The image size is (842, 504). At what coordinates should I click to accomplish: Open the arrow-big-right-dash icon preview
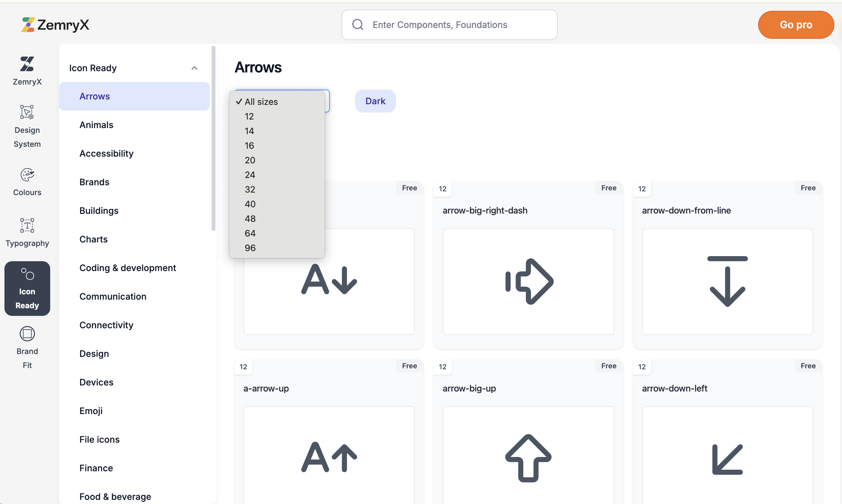point(528,282)
